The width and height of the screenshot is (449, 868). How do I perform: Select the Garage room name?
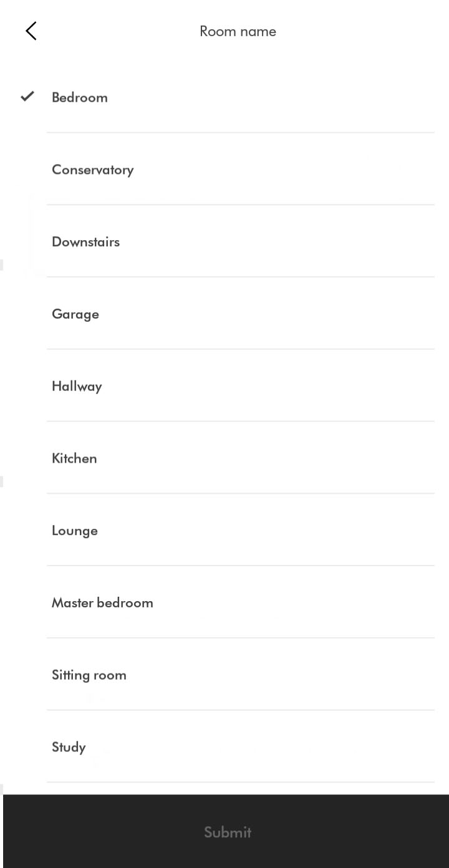pyautogui.click(x=224, y=314)
